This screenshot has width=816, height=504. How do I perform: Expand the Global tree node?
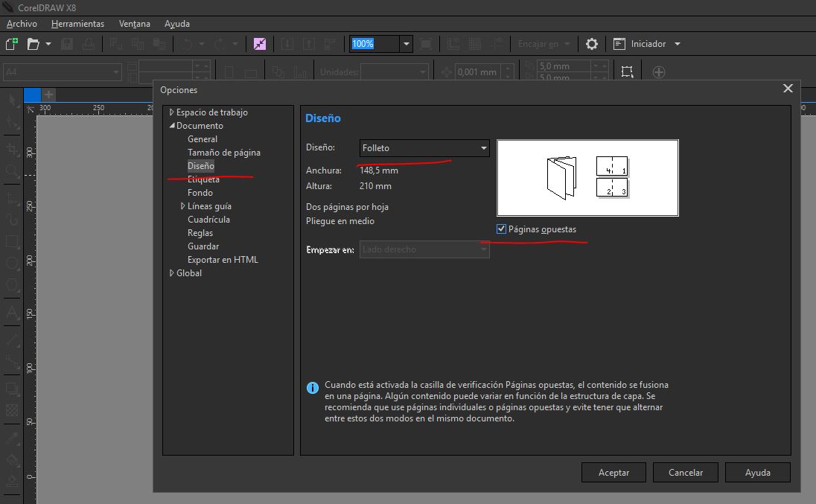[x=172, y=273]
